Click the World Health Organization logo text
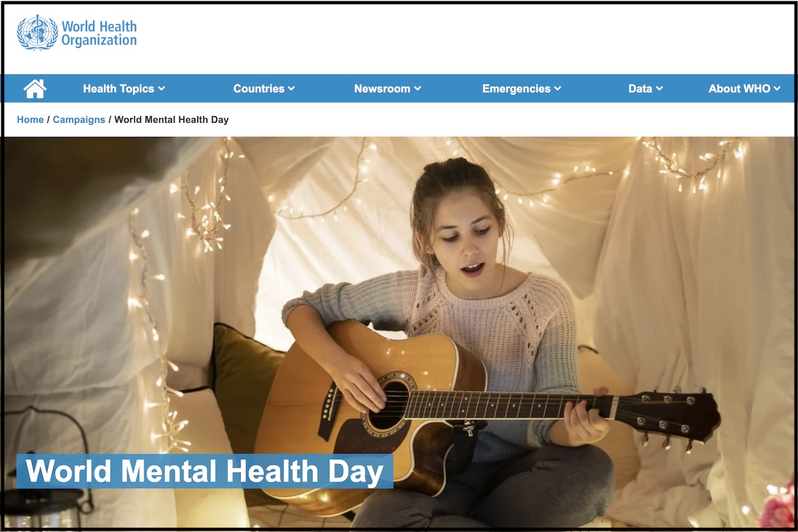798x532 pixels. point(99,33)
